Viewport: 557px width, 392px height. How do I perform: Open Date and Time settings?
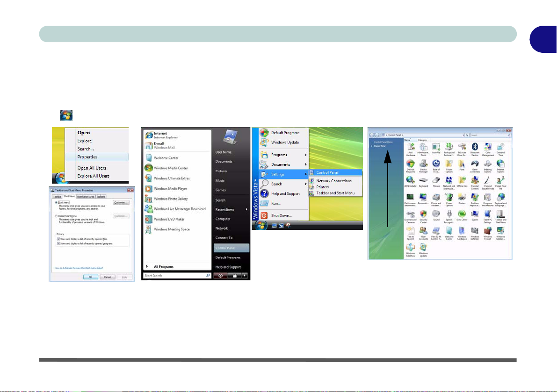point(500,150)
